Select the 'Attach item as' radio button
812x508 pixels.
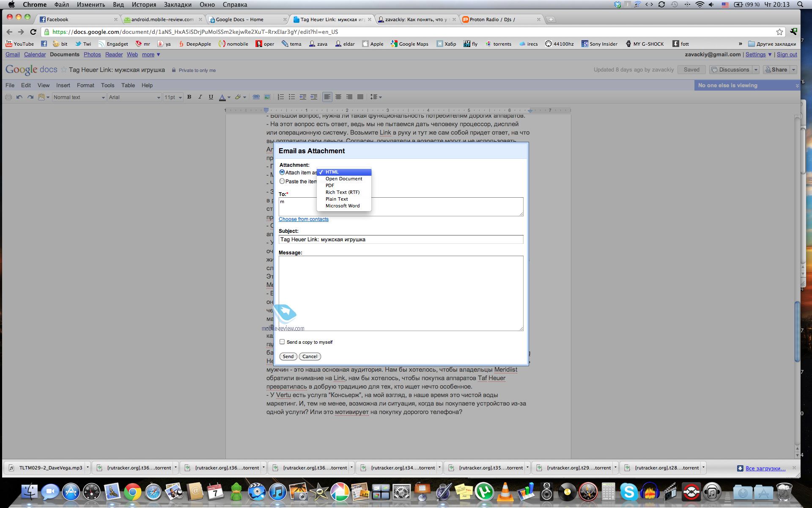(282, 172)
